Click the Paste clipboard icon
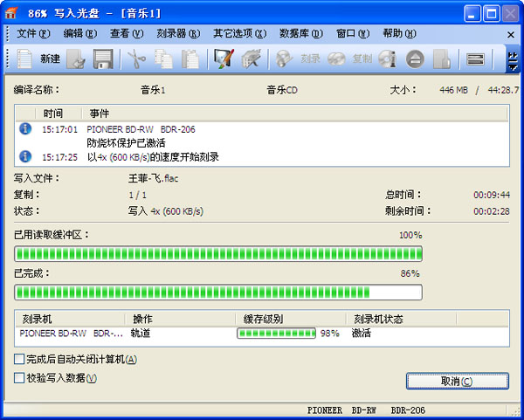Image resolution: width=524 pixels, height=420 pixels. coord(190,59)
